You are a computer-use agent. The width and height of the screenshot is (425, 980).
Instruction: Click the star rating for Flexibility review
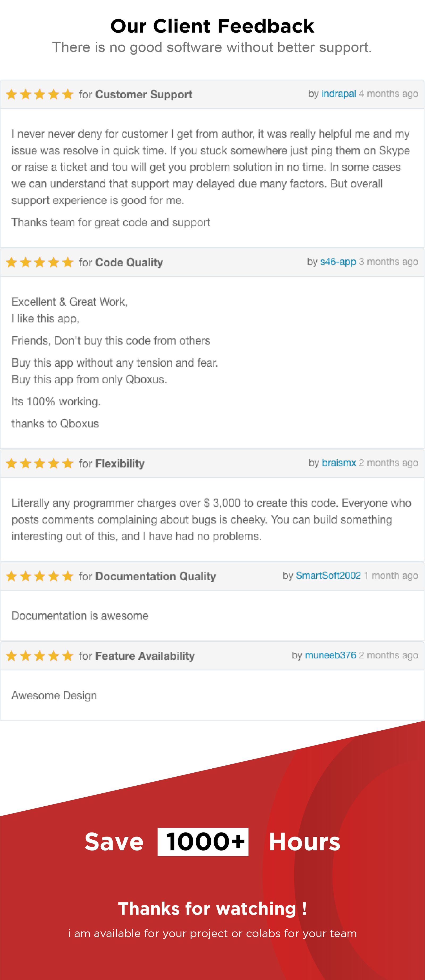[x=40, y=463]
